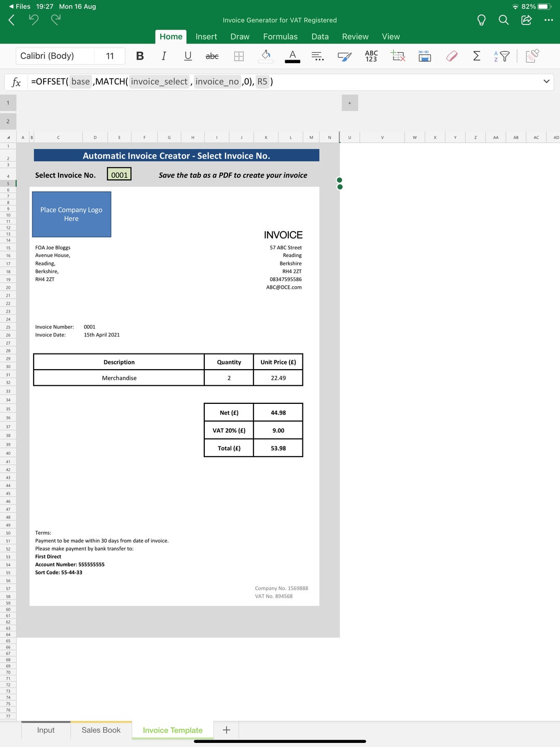The height and width of the screenshot is (747, 560).
Task: Toggle Bold formatting
Action: [x=139, y=56]
